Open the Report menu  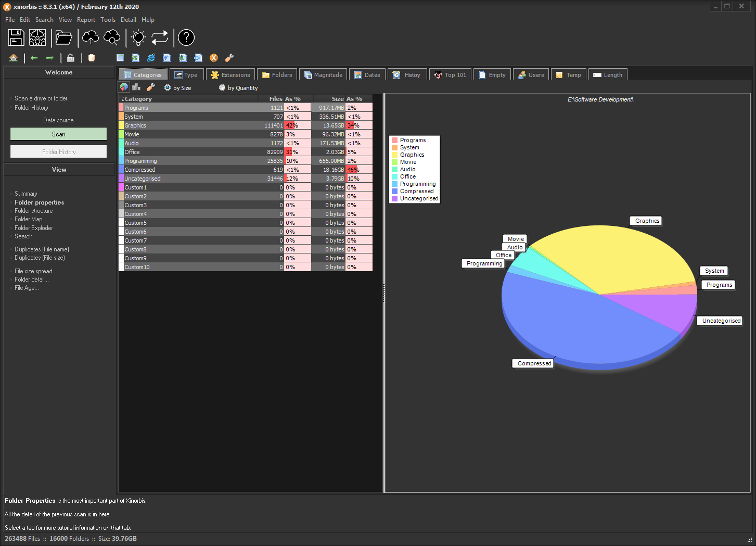click(86, 20)
